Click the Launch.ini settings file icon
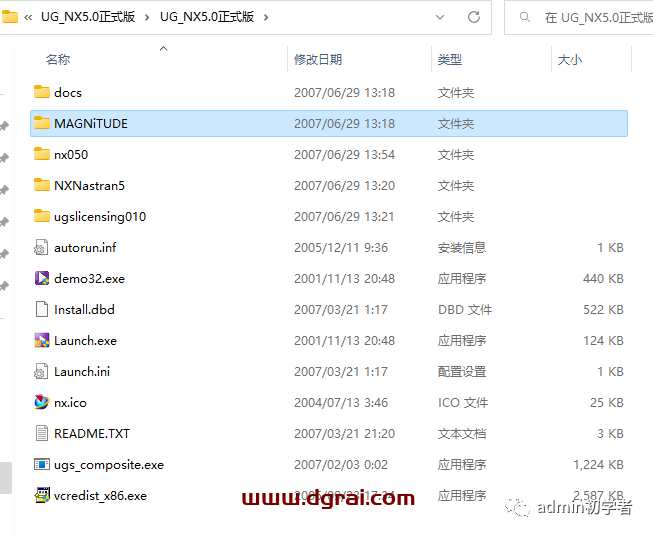 (42, 371)
